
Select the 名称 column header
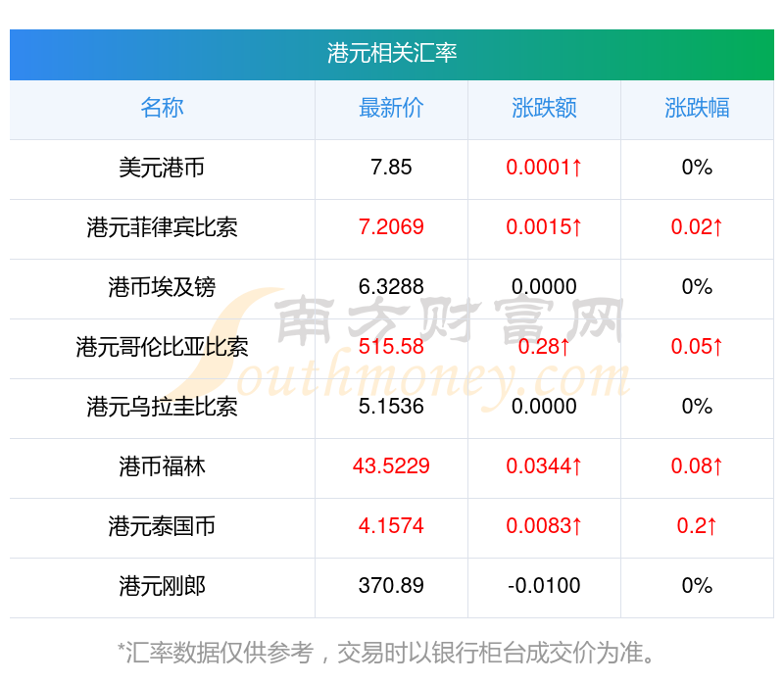pyautogui.click(x=162, y=108)
